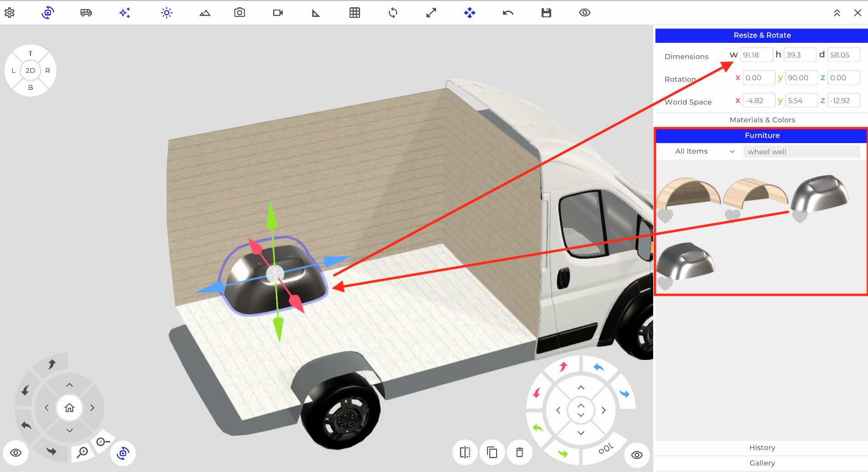
Task: Click the trash delete icon
Action: [x=519, y=452]
